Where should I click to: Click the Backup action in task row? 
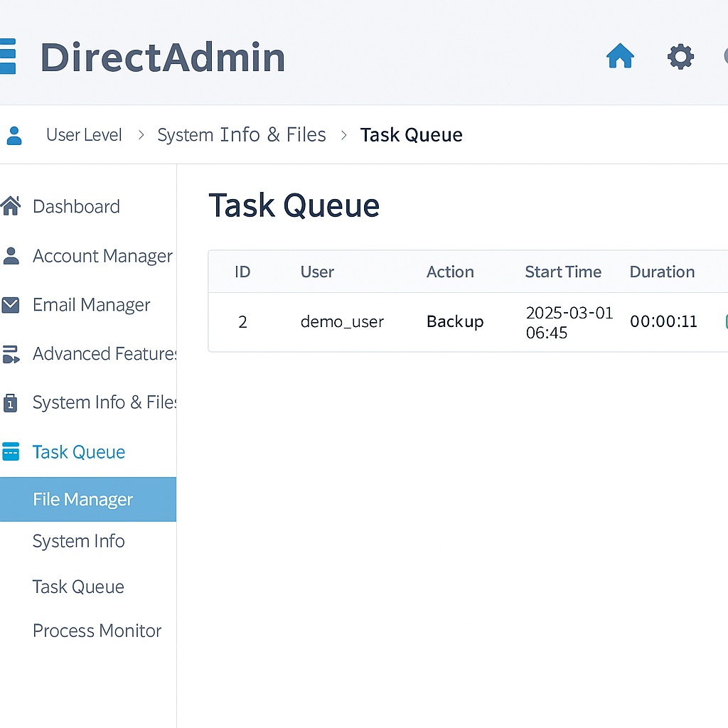(x=455, y=321)
